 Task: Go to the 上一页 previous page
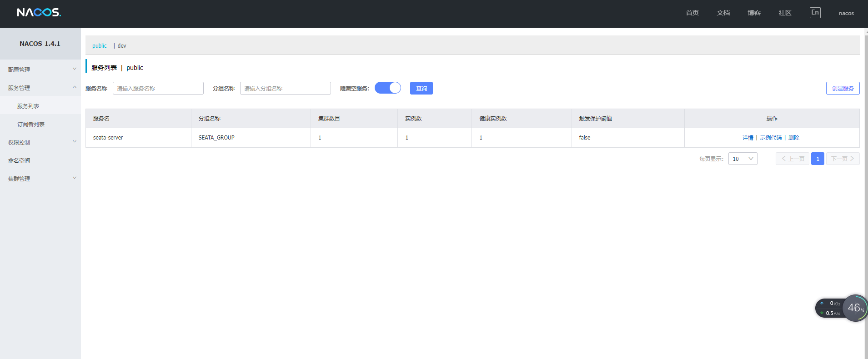click(x=793, y=159)
